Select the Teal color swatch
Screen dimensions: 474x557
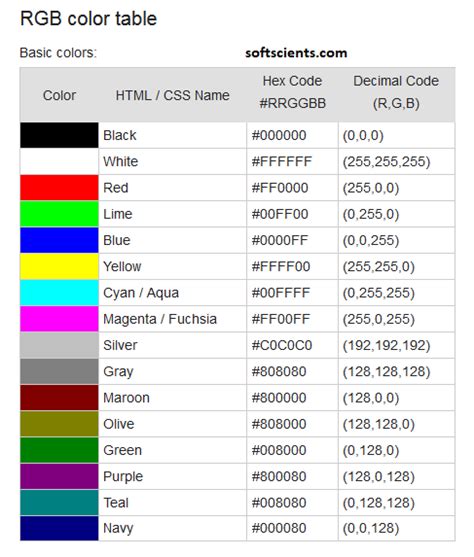point(59,503)
